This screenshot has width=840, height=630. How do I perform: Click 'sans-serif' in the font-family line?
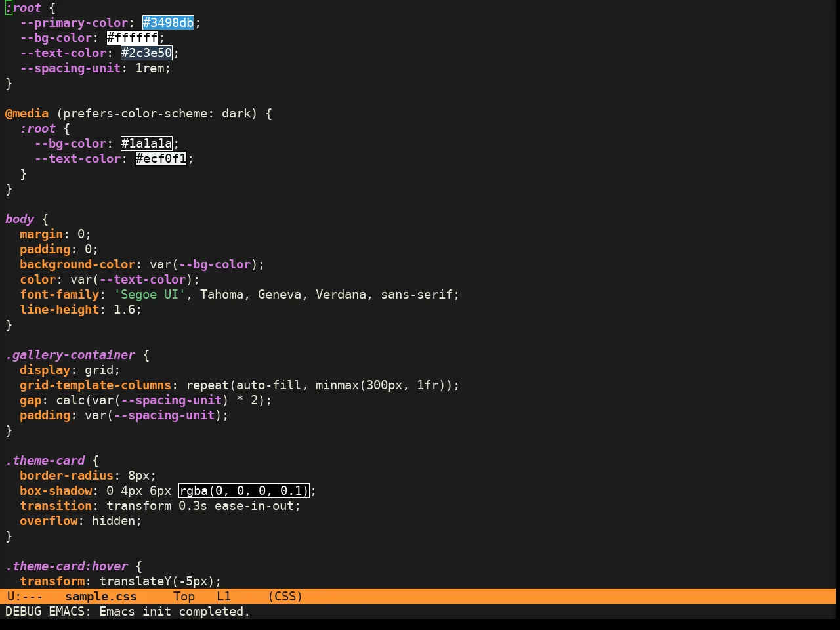[417, 295]
